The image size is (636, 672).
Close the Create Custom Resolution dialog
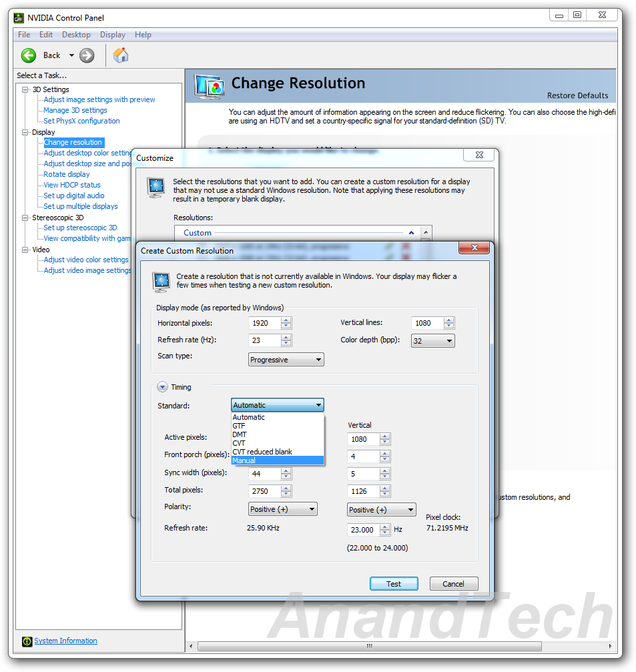pyautogui.click(x=474, y=248)
